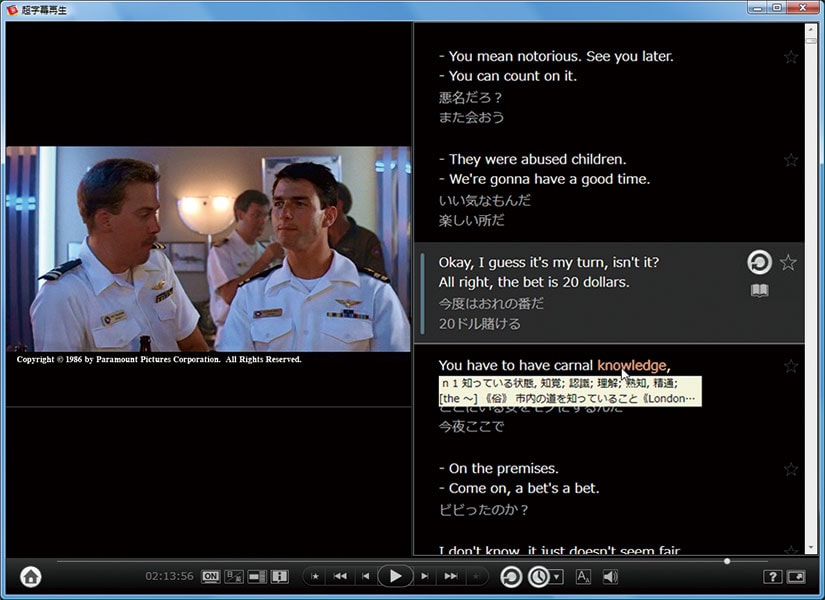
Task: Select Japanese line '今夜ここで'
Action: pos(471,426)
